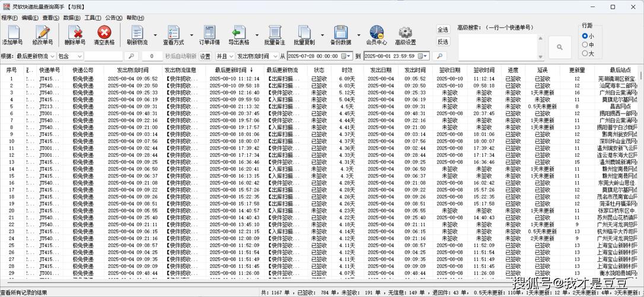Click the 设置 auto-refresh button

tap(205, 56)
